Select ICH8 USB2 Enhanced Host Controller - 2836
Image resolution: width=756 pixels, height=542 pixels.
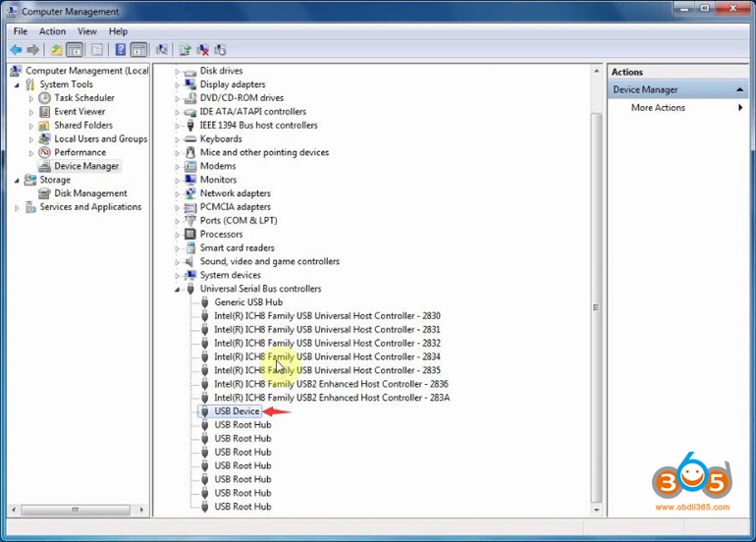(x=331, y=384)
